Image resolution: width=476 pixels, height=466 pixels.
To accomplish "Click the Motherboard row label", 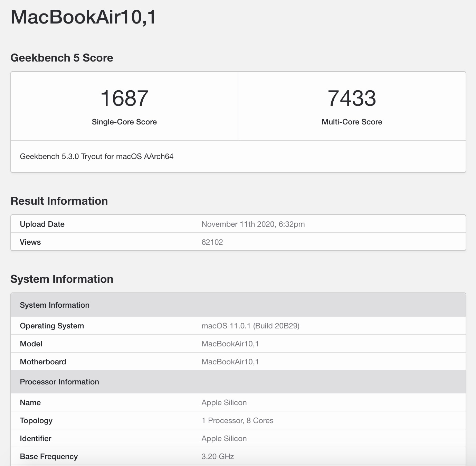I will click(43, 362).
